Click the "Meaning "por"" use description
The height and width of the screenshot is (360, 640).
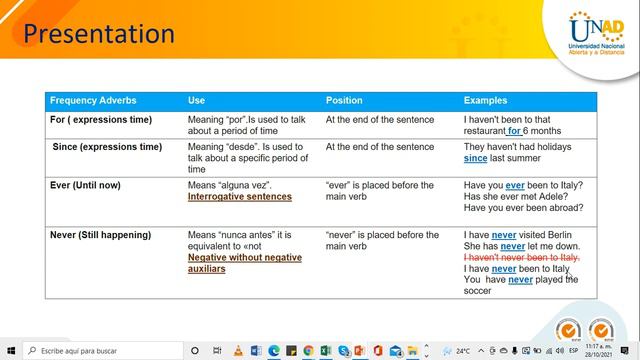(x=247, y=125)
